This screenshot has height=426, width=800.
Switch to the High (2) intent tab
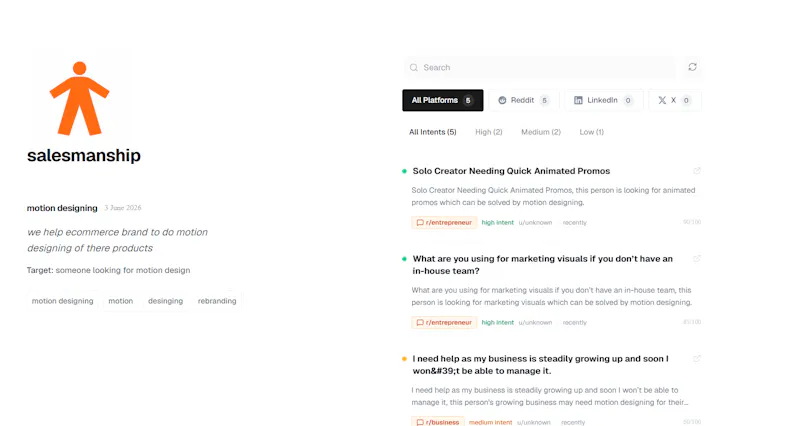489,132
